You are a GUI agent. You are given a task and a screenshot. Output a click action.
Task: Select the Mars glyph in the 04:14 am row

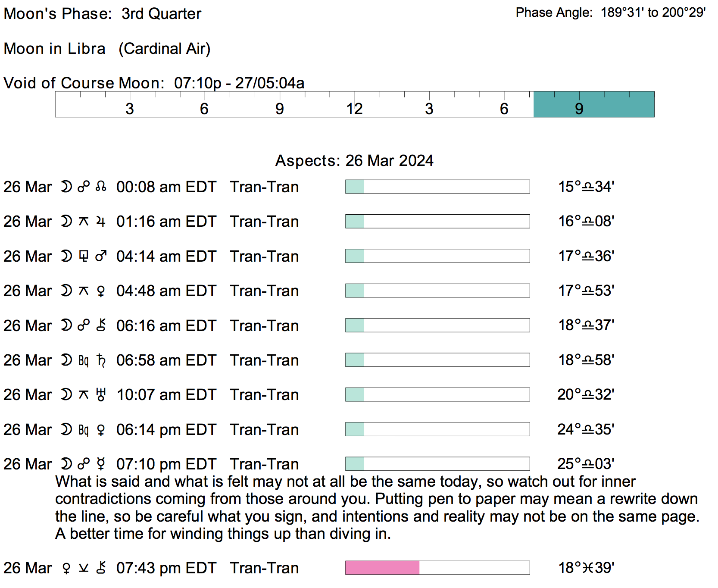(x=101, y=256)
